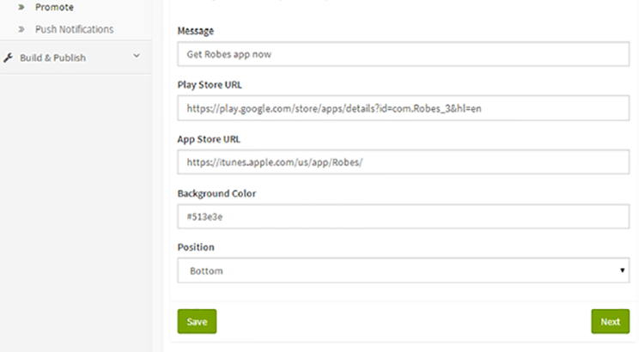
Task: Click the double-arrow icon before Push Notifications
Action: 21,29
